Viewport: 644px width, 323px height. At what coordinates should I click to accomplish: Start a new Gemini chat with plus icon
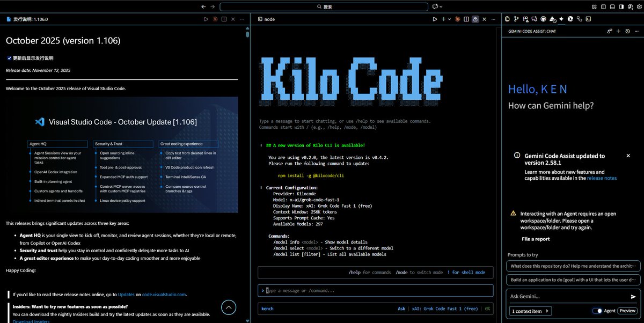click(x=619, y=31)
